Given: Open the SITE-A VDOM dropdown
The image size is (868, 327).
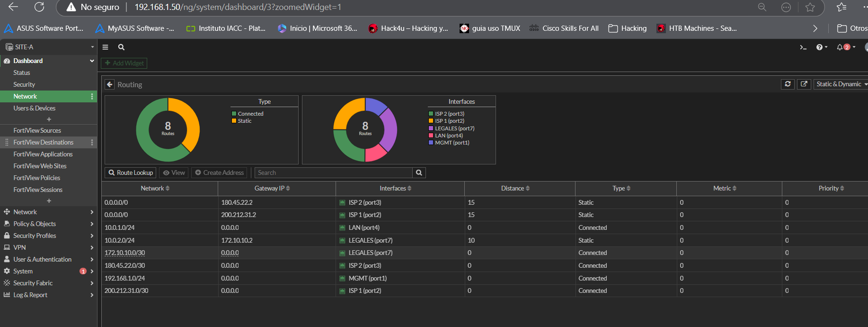Looking at the screenshot, I should point(48,47).
